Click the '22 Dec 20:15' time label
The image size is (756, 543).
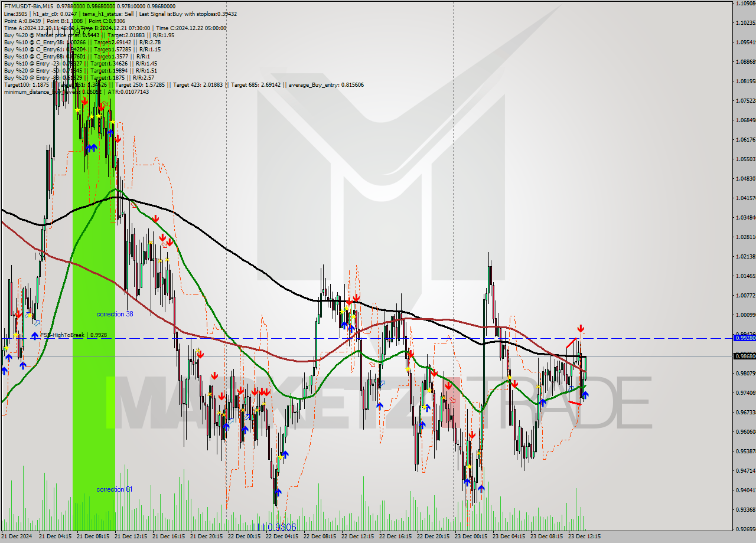click(x=433, y=537)
